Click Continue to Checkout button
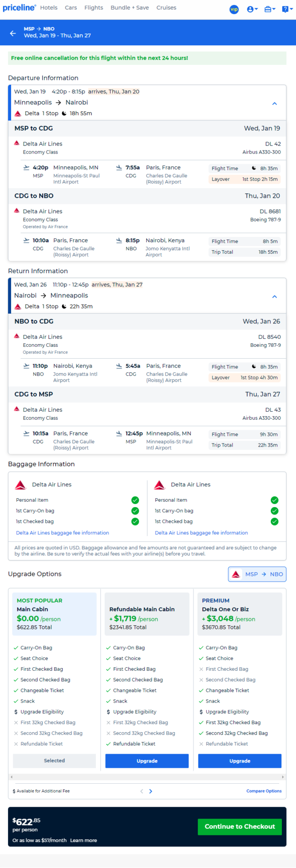Image resolution: width=296 pixels, height=868 pixels. click(x=240, y=826)
